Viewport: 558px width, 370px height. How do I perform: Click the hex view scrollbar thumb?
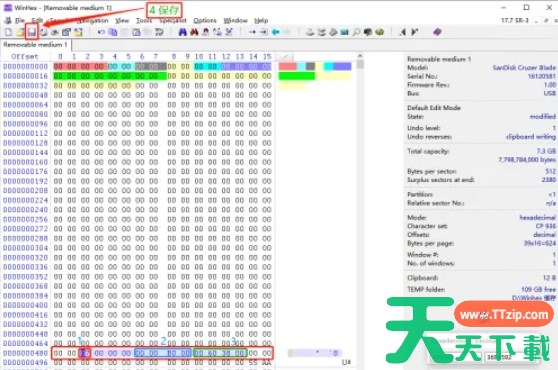tap(360, 64)
